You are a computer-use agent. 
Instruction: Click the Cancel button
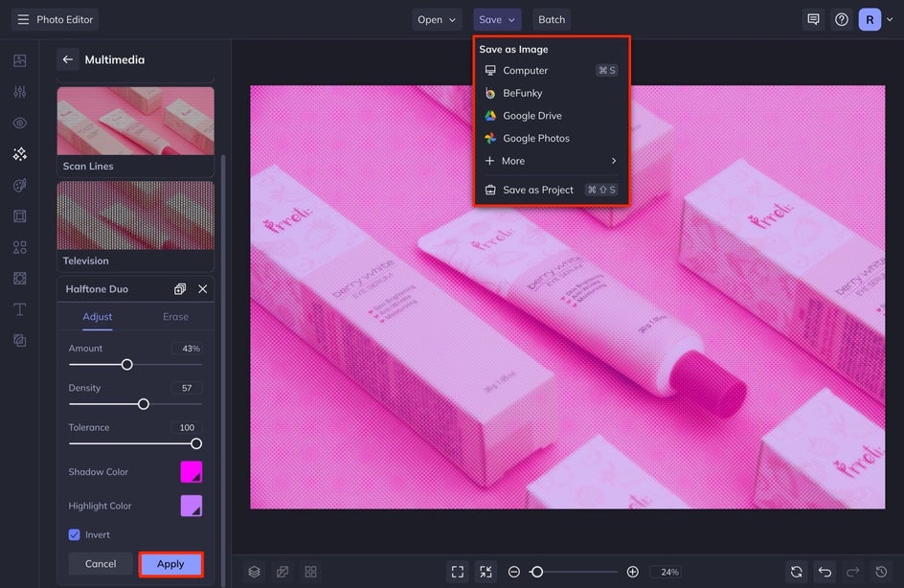point(101,564)
